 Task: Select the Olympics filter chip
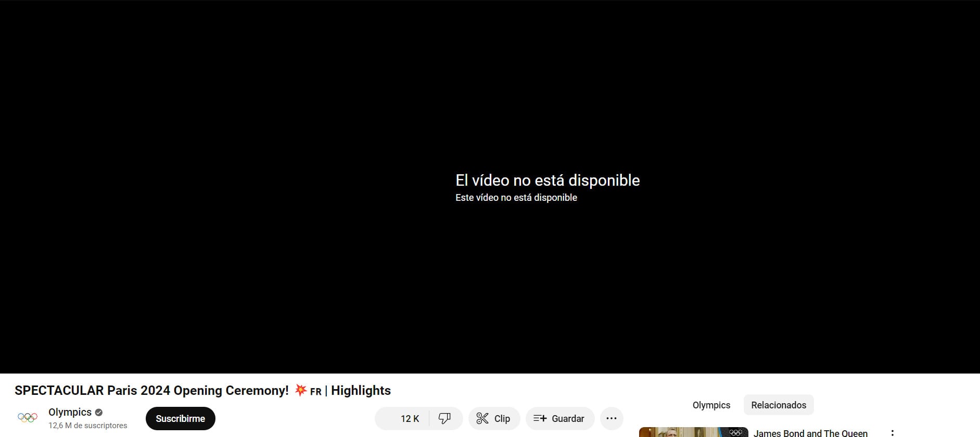[x=711, y=405]
